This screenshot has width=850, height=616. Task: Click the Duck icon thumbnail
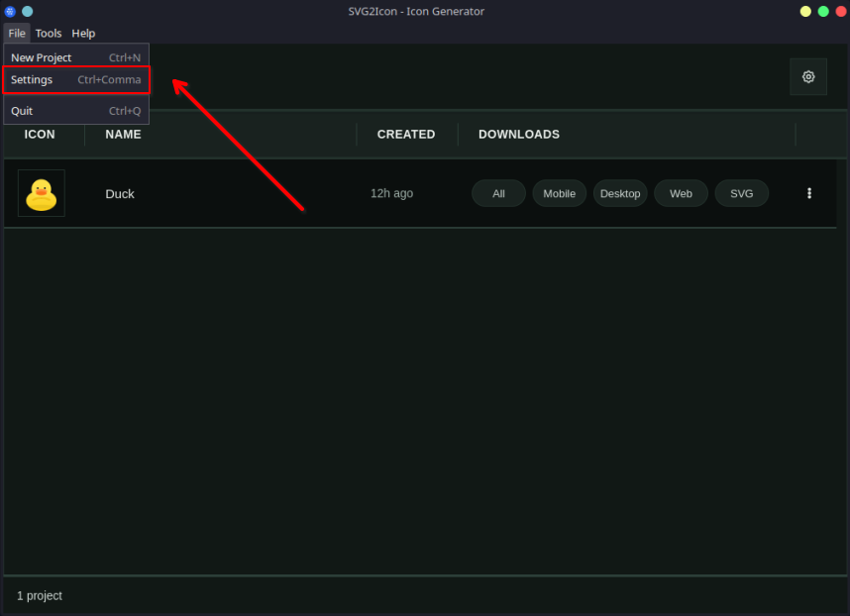(42, 193)
